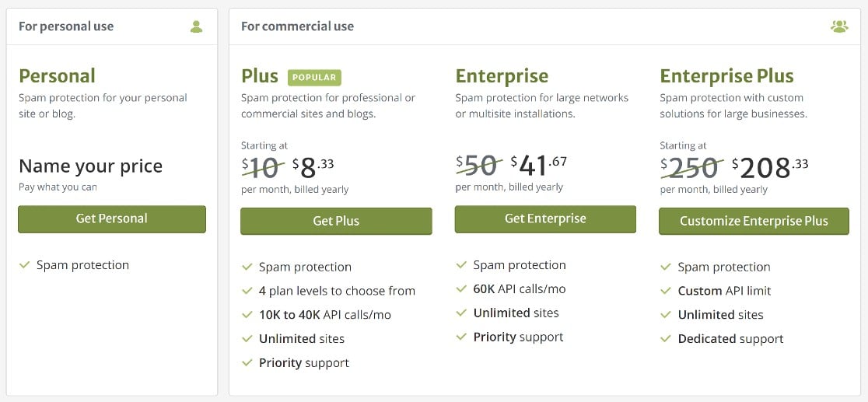Click the Enterprise plan heading
The width and height of the screenshot is (868, 402).
(x=502, y=76)
